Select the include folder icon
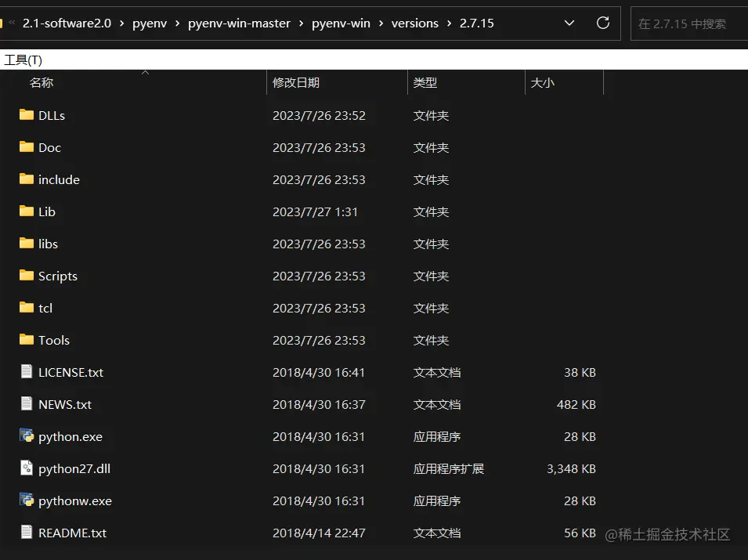748x560 pixels. tap(26, 179)
